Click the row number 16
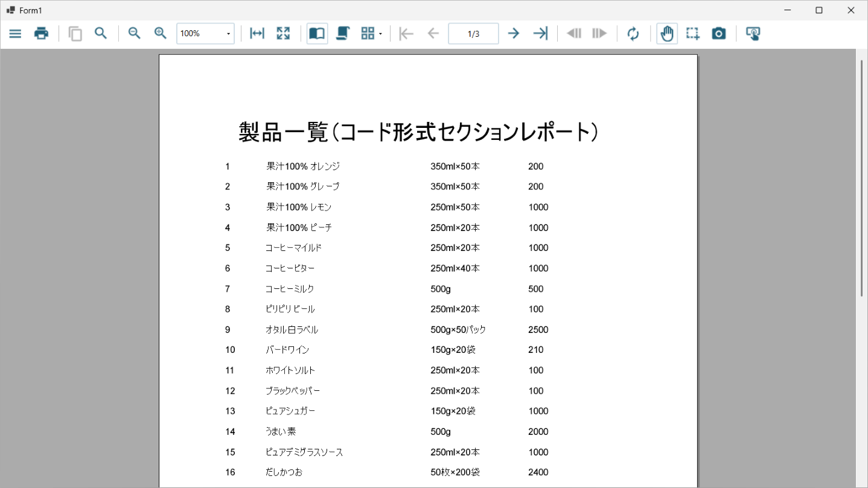This screenshot has height=488, width=868. (230, 472)
